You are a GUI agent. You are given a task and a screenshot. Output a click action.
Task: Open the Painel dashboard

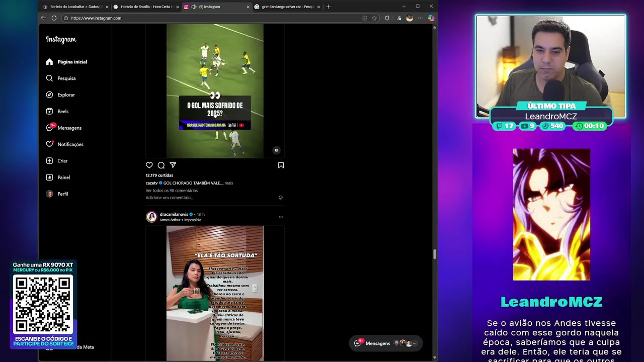(x=58, y=177)
